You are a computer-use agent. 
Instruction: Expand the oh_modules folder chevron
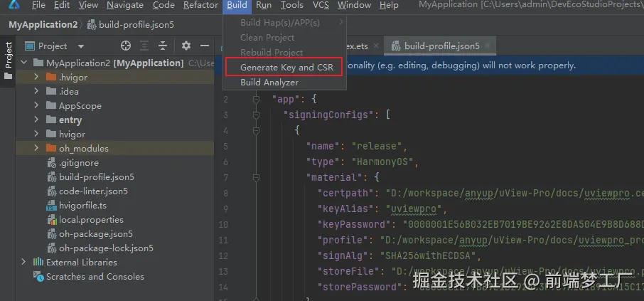click(x=36, y=148)
